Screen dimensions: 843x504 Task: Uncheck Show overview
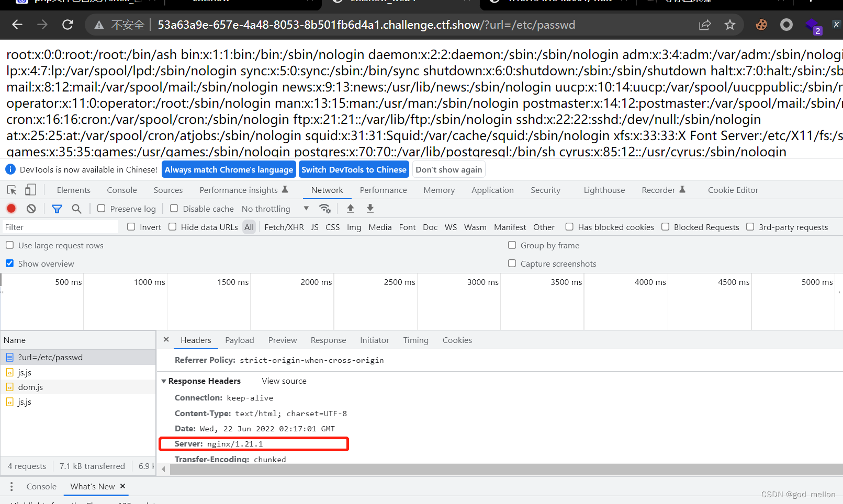tap(9, 264)
